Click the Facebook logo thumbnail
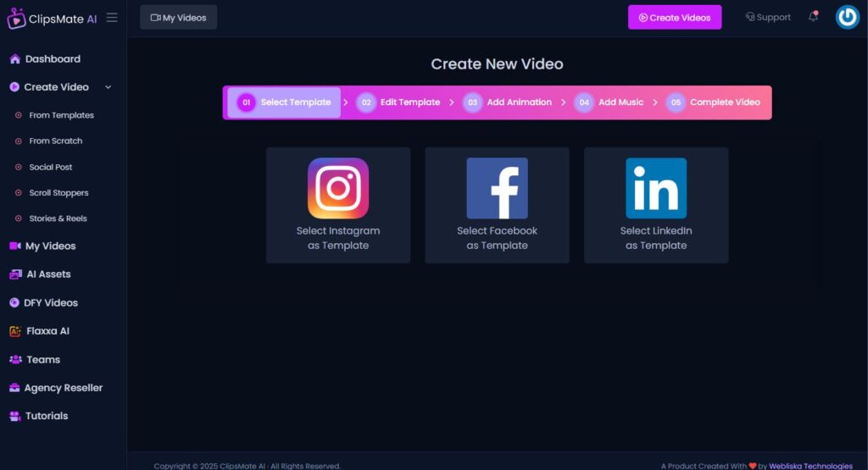This screenshot has height=470, width=868. click(497, 188)
